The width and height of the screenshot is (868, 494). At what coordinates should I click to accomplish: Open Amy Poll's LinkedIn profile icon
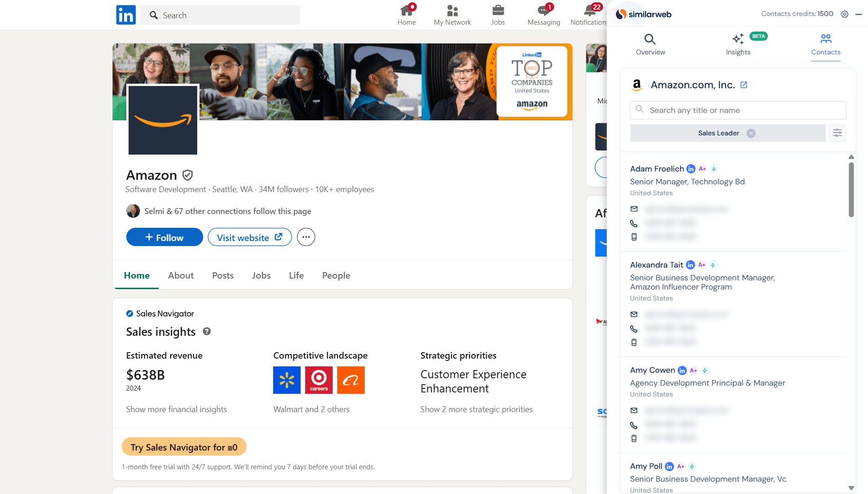click(669, 466)
